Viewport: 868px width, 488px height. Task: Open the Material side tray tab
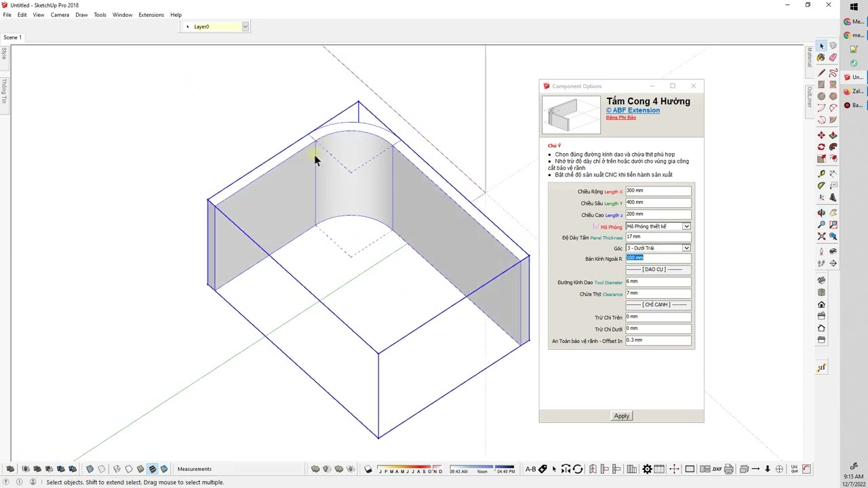click(x=810, y=58)
